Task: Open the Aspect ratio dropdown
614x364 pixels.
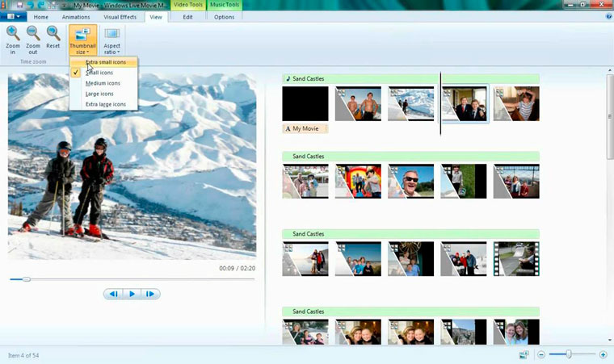Action: point(111,40)
